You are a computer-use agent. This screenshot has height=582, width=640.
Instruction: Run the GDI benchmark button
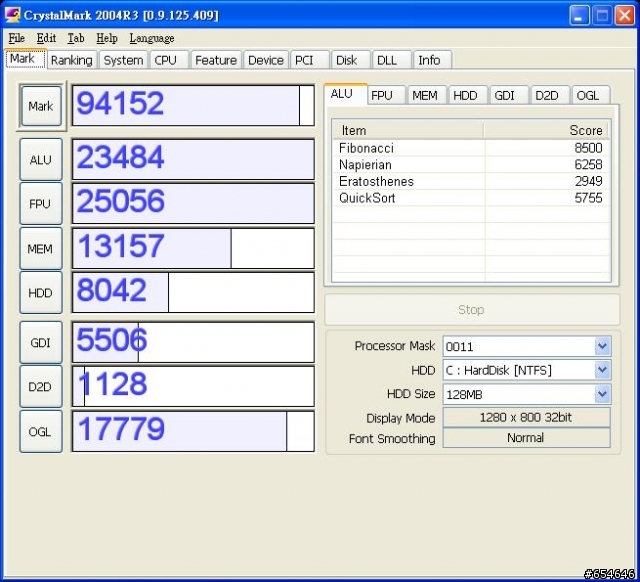pyautogui.click(x=41, y=342)
